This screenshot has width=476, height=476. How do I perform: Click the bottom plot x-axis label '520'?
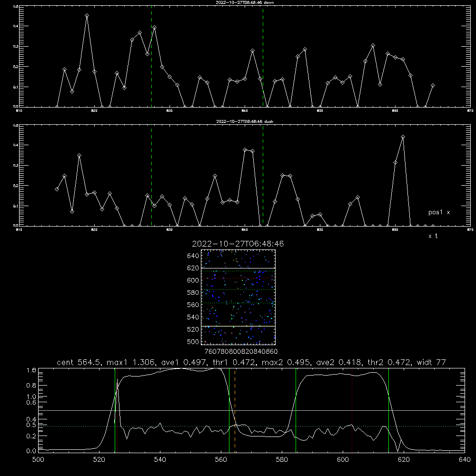tap(99, 460)
